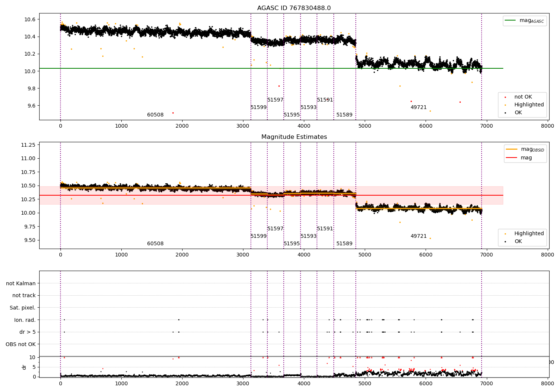
Task: Click the 9.6 y-axis tick label
Action: (x=32, y=106)
